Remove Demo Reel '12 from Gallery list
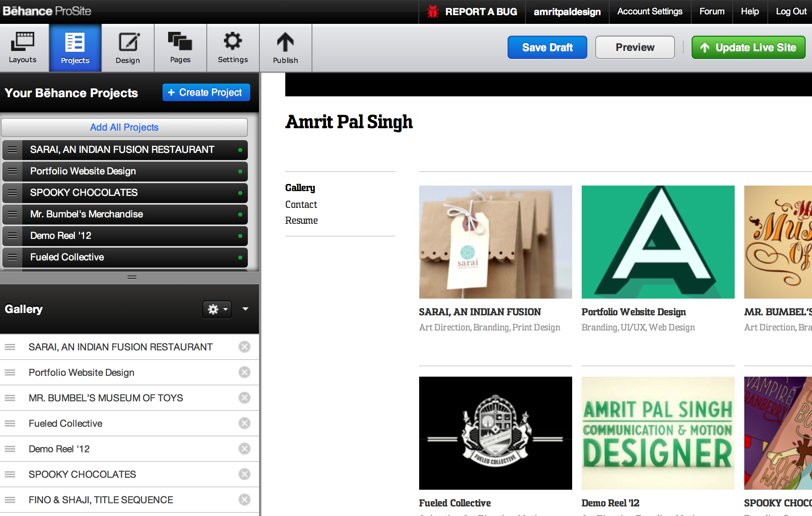The height and width of the screenshot is (516, 812). [x=244, y=449]
